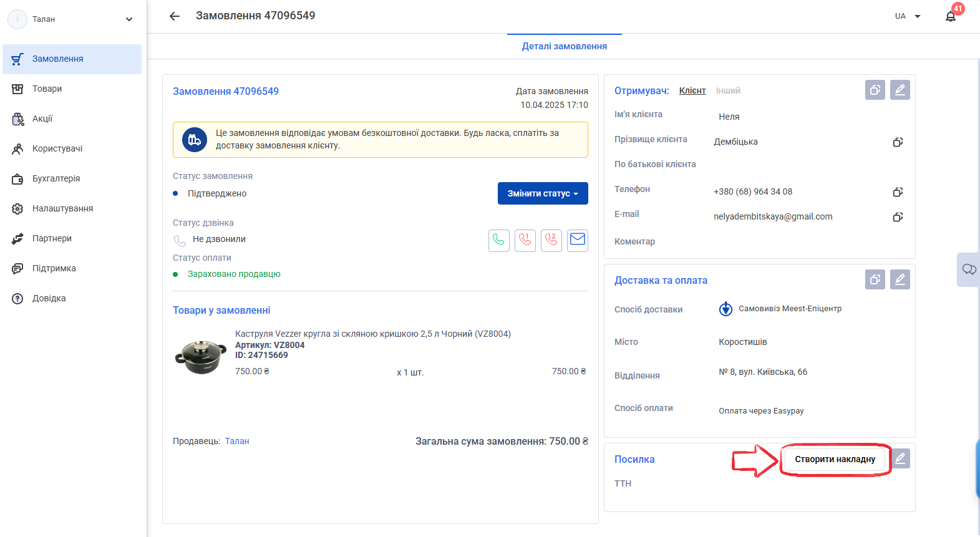Select first missed call phone icon
The height and width of the screenshot is (537, 980).
[525, 240]
